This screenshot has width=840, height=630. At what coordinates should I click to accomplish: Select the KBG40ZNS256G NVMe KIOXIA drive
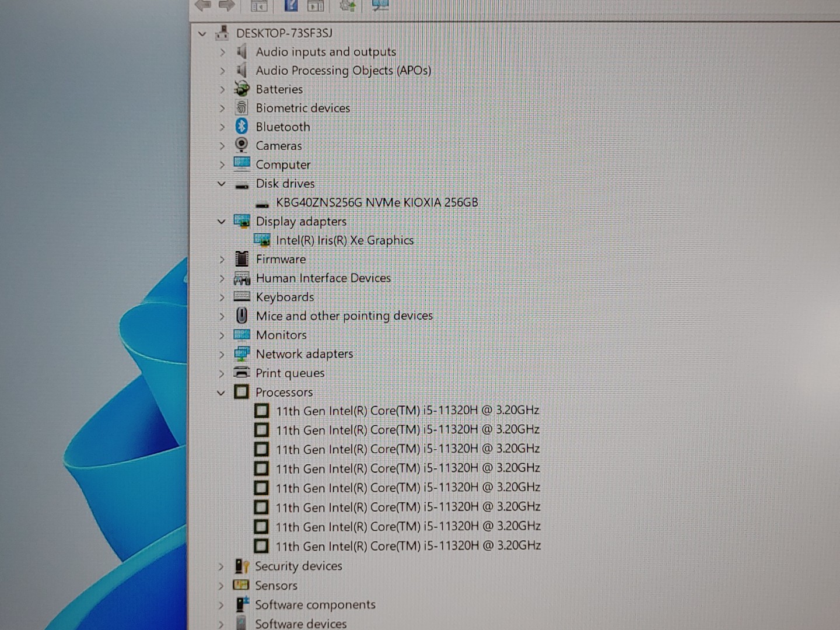[376, 202]
